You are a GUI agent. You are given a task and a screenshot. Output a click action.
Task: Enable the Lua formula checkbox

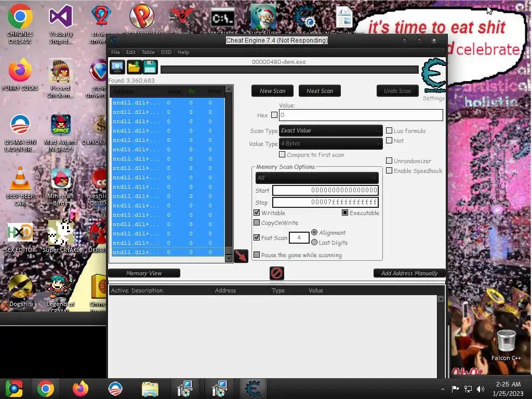[x=389, y=130]
